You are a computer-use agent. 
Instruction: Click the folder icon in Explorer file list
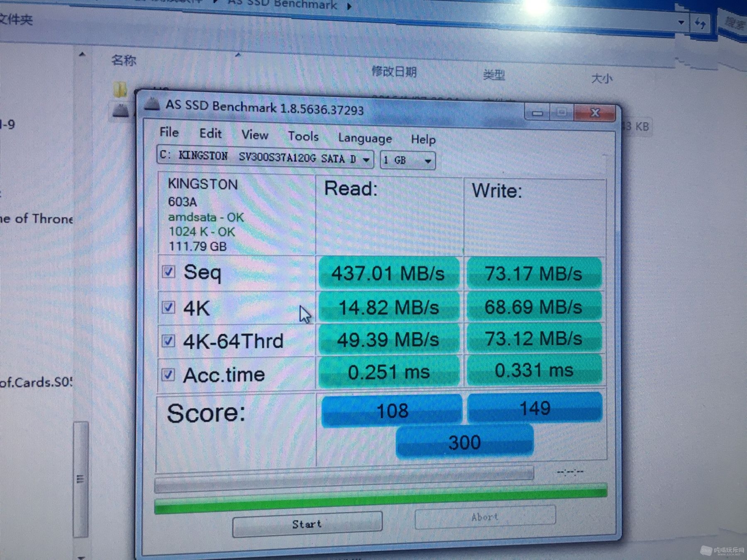point(120,89)
